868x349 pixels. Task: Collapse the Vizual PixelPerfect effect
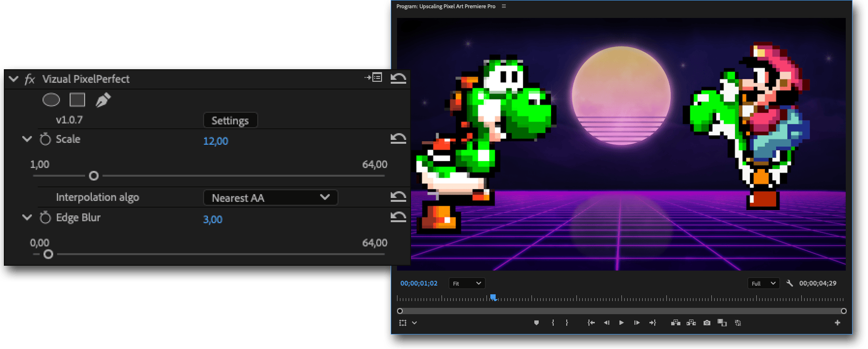[x=14, y=79]
